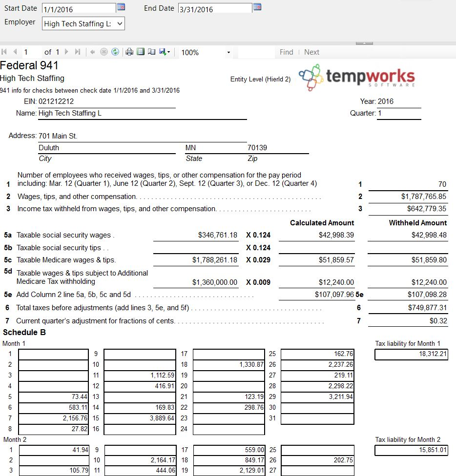Open the 100% zoom dropdown

[228, 53]
